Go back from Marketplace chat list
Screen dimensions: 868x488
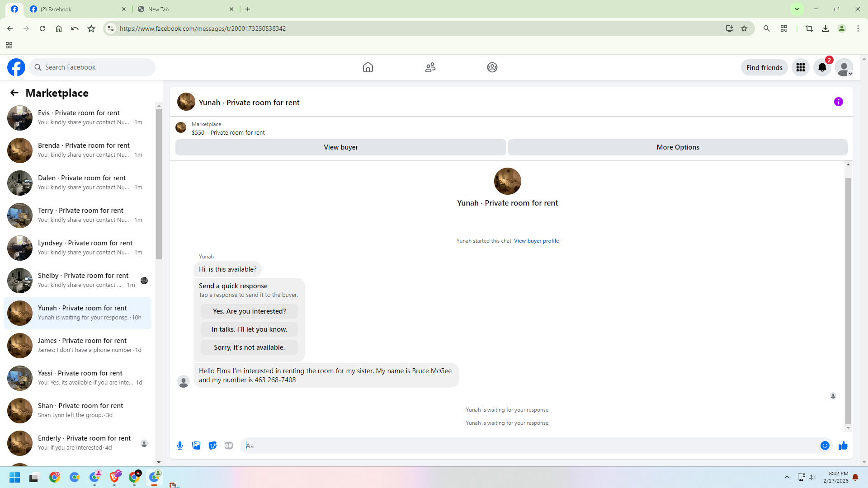(14, 93)
